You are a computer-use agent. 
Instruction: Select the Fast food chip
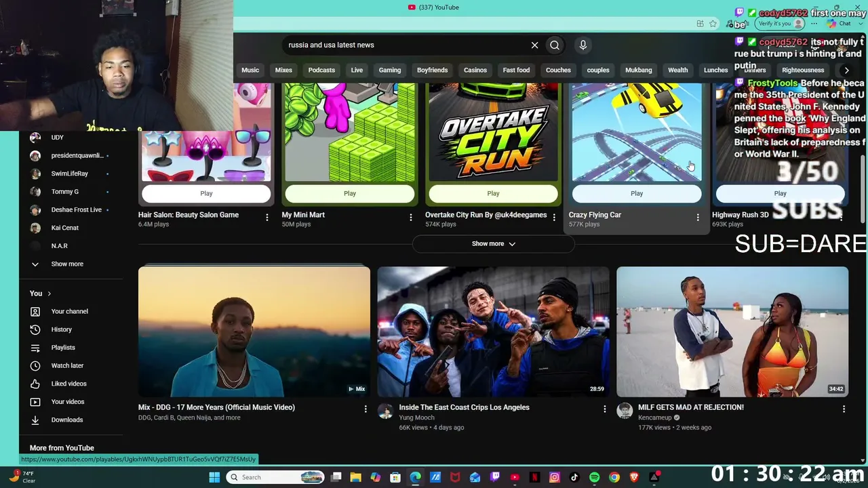516,70
